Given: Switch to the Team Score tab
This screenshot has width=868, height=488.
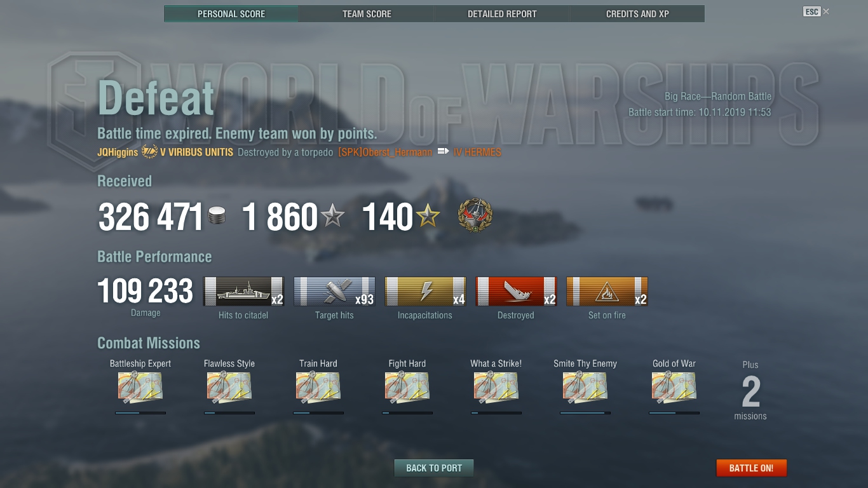Looking at the screenshot, I should coord(367,14).
